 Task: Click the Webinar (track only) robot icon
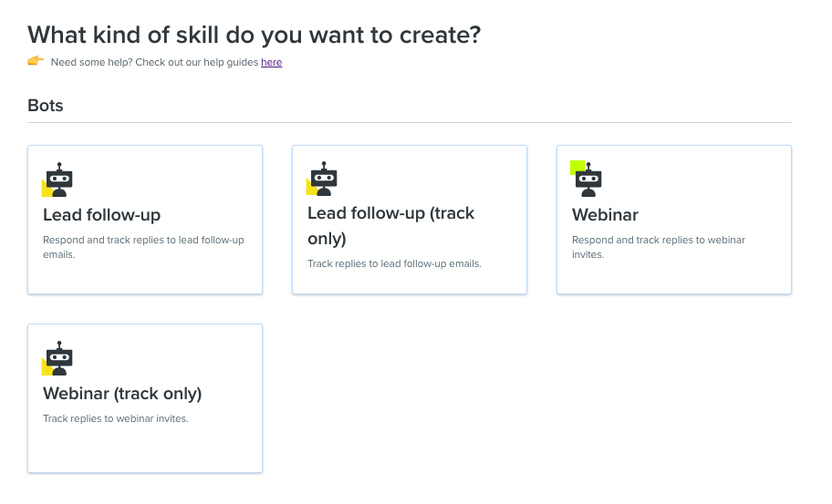(x=58, y=358)
